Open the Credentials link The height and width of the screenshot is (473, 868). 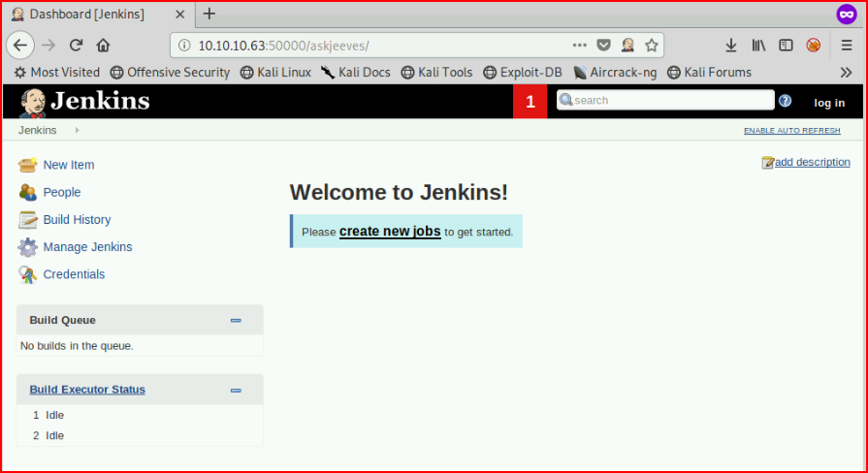(x=74, y=274)
